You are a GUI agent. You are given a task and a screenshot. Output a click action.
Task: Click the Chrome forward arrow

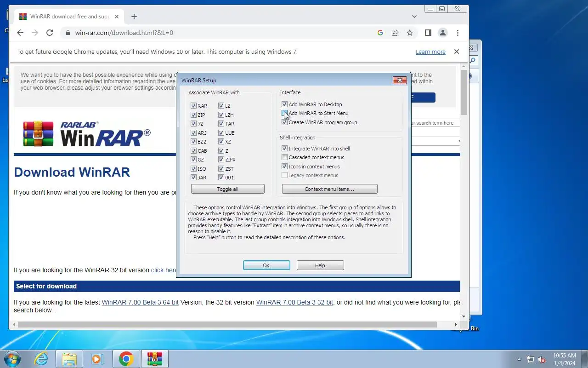[x=35, y=33]
